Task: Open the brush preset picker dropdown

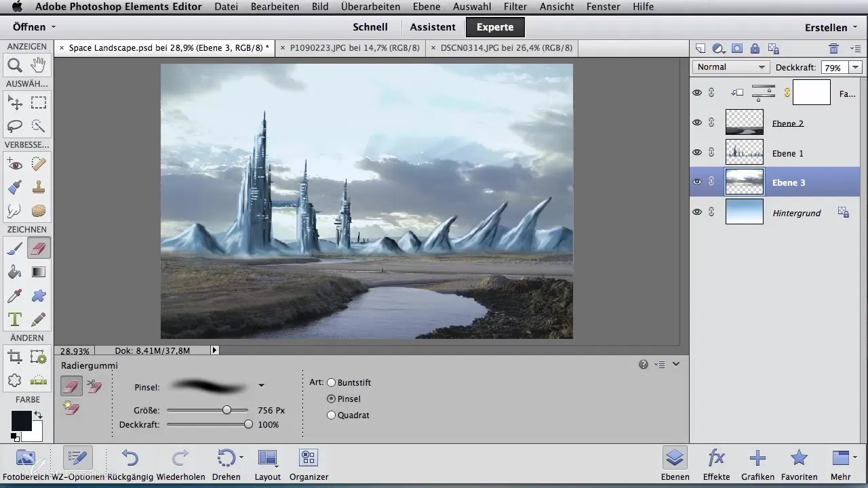Action: pyautogui.click(x=261, y=386)
